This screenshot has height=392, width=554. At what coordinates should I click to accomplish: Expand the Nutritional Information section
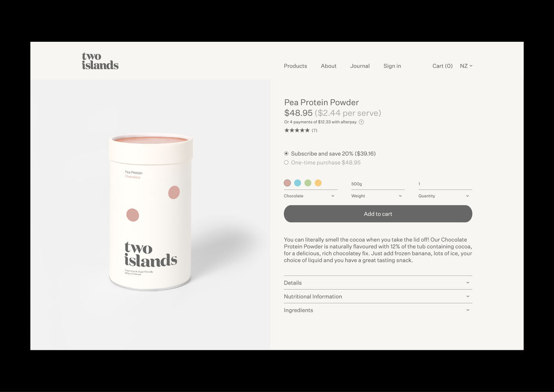pos(378,296)
